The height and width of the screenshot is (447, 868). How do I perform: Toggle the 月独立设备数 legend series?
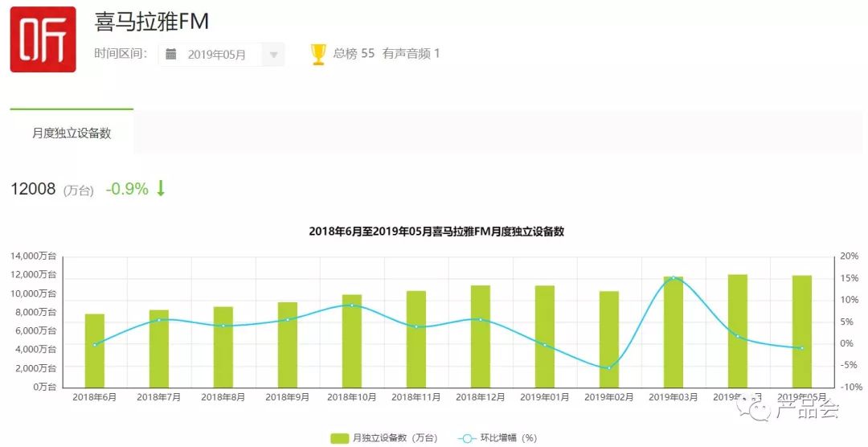[384, 438]
